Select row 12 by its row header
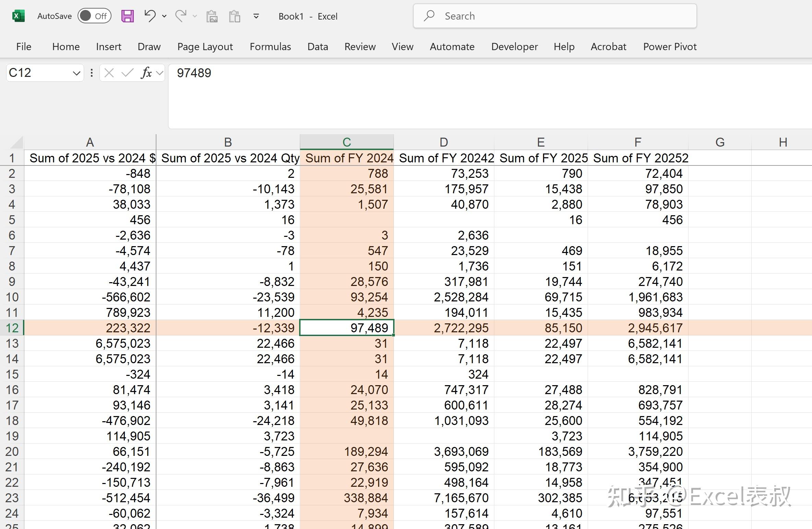 pos(12,327)
